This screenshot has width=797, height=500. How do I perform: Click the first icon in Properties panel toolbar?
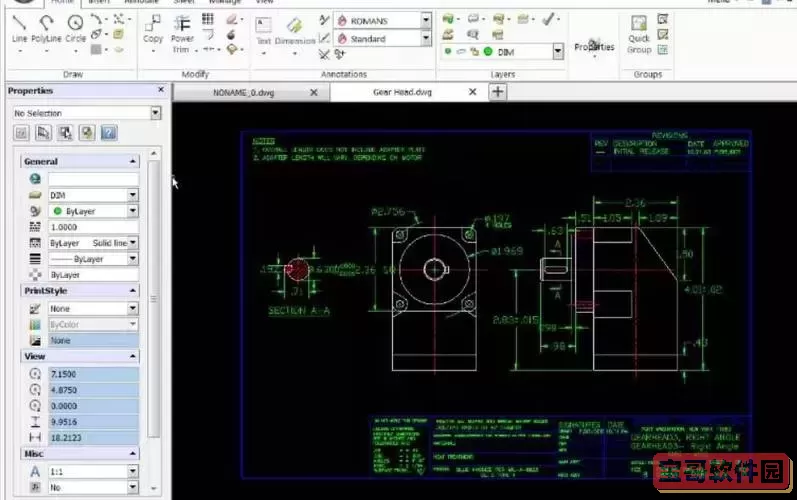point(21,133)
